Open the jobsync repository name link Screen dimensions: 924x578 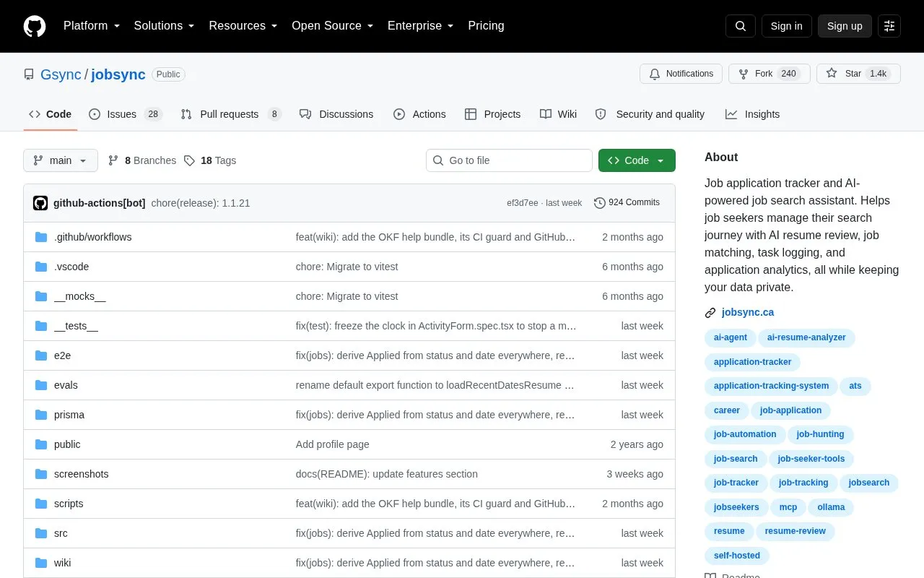click(118, 74)
